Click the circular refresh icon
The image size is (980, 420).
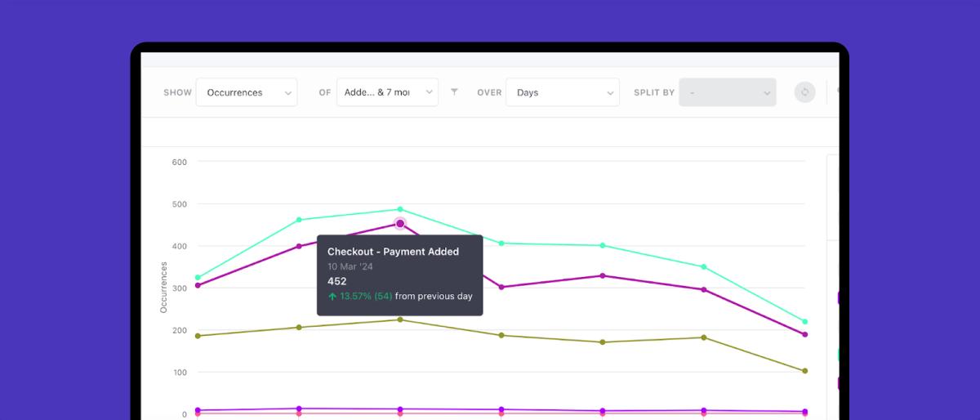click(804, 92)
